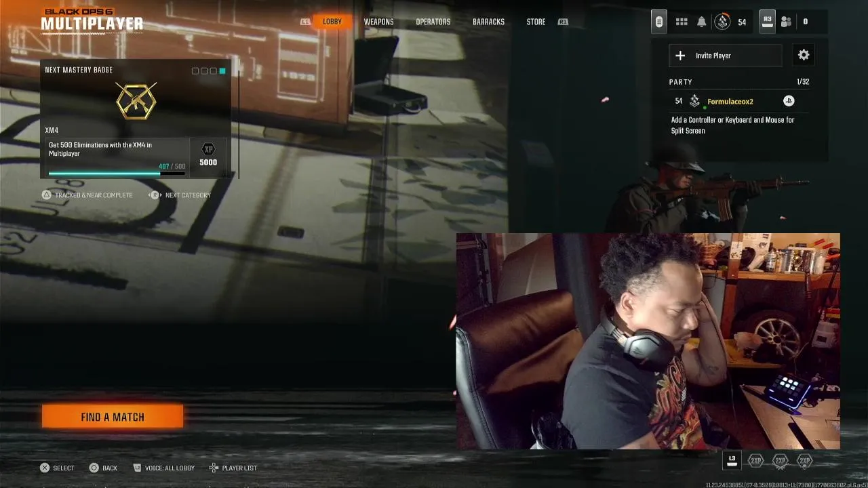Select the first mastery badge page dot

pos(195,70)
